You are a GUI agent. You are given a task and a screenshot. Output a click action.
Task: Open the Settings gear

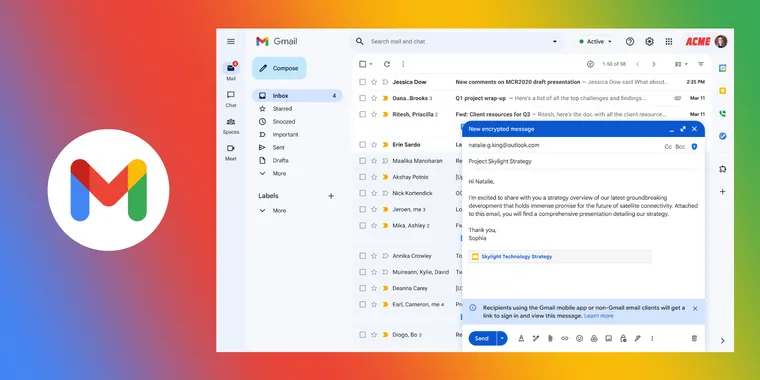(x=649, y=42)
